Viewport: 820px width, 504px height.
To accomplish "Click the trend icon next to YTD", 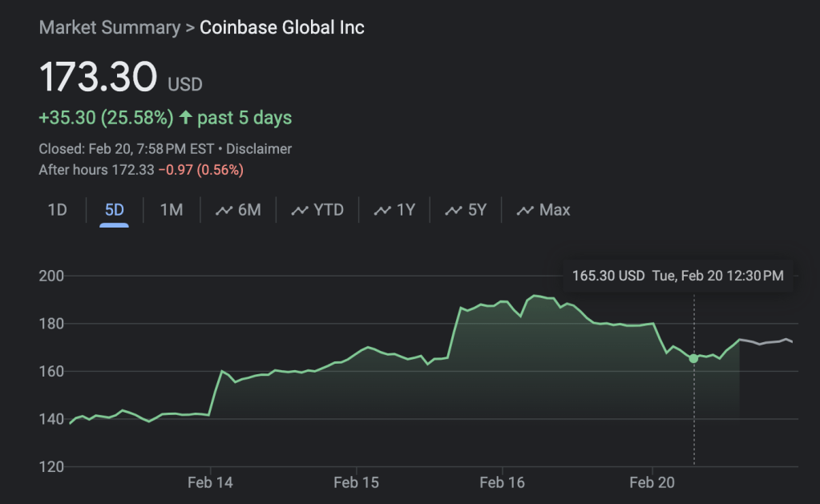I will pos(300,211).
